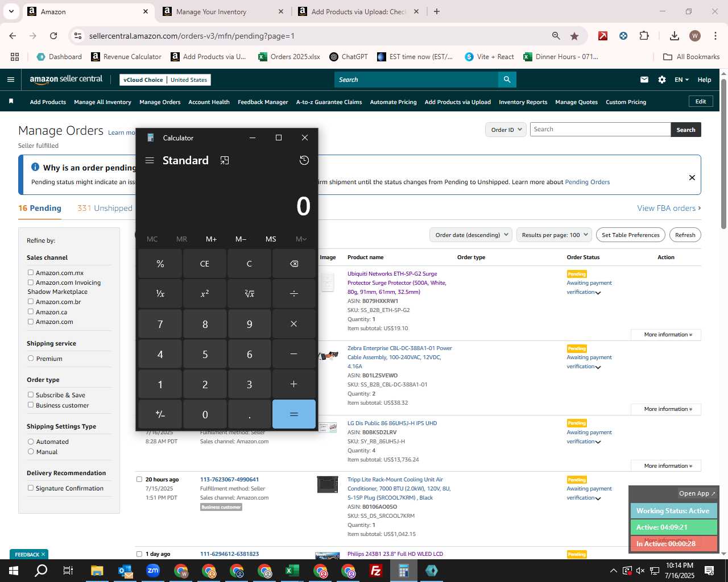Viewport: 728px width, 582px height.
Task: Open Calculator memory list M dropdown
Action: [301, 239]
